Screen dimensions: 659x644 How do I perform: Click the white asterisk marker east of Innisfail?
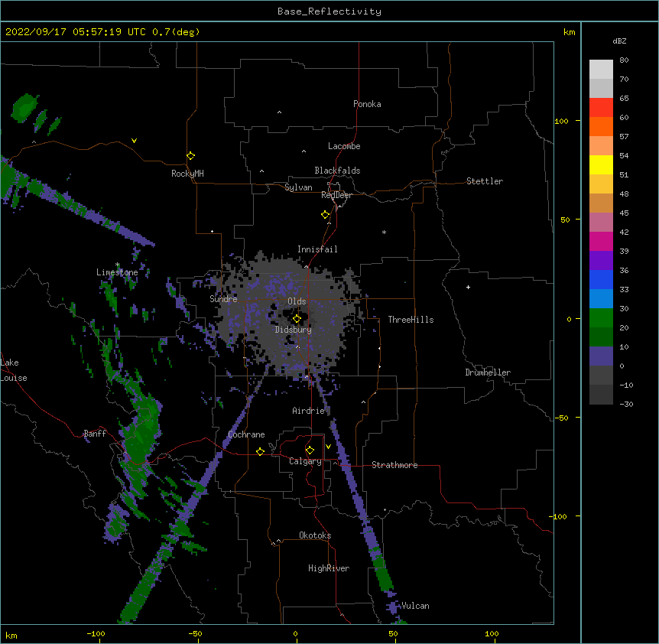pos(384,232)
